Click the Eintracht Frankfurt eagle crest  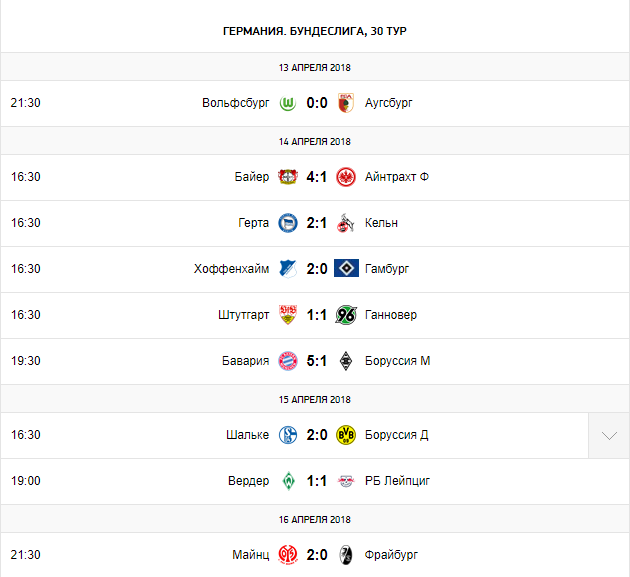click(346, 177)
